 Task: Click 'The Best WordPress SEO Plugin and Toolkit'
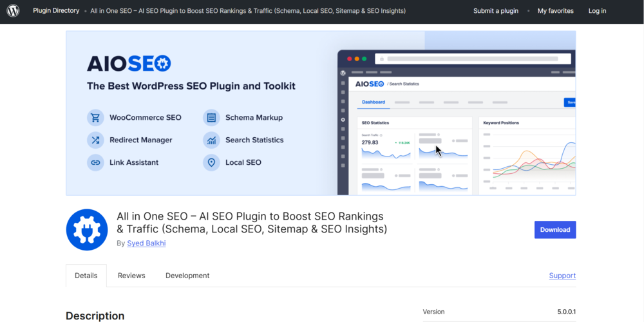[191, 86]
